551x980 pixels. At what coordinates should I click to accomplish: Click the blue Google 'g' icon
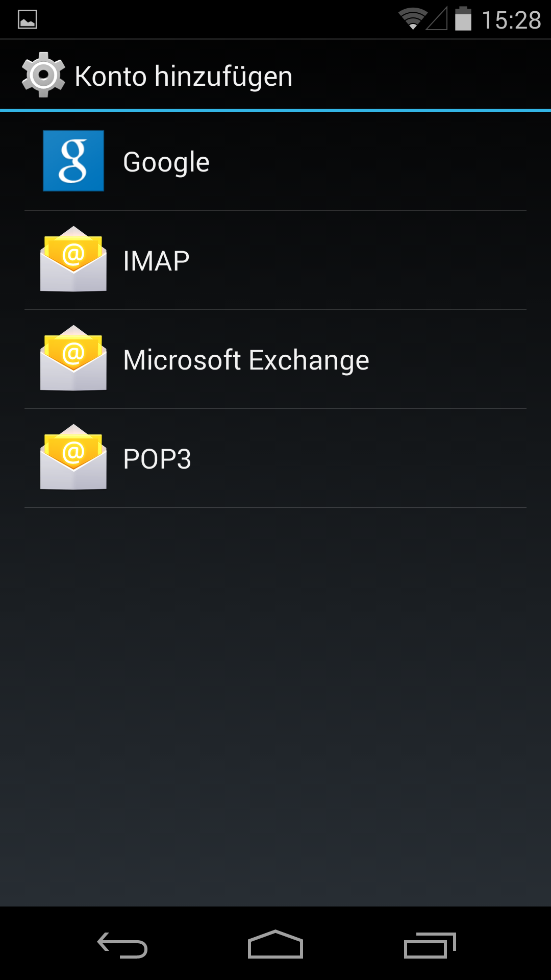pyautogui.click(x=73, y=161)
